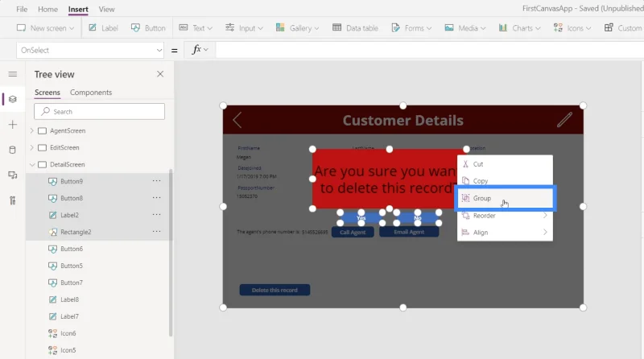
Task: Click the Call Agent button
Action: 353,232
